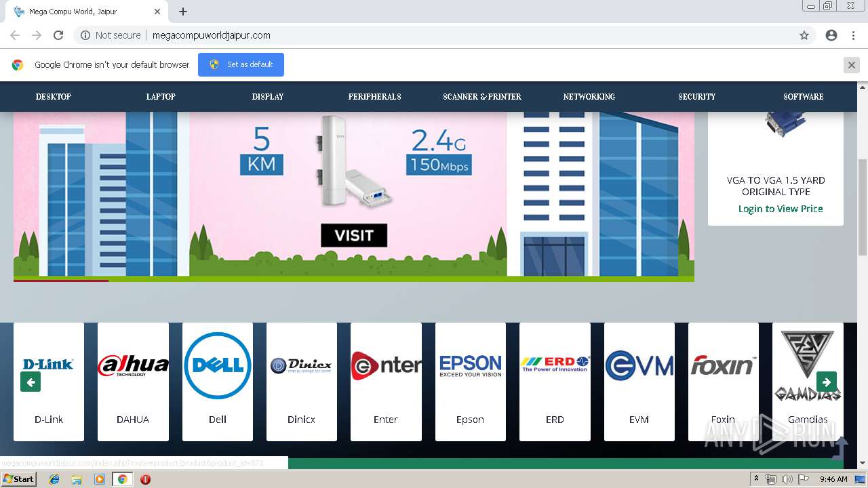Reload the page with refresh icon
Screen dimensions: 868x488
point(58,35)
